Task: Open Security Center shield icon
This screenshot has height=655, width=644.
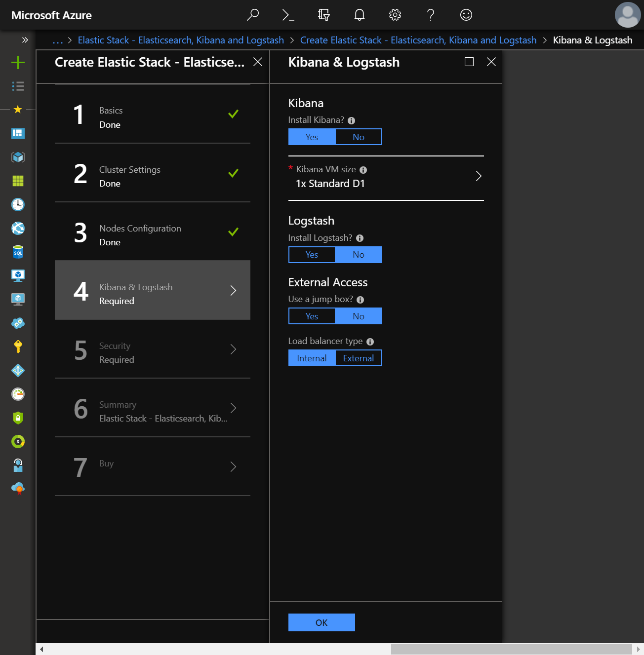Action: click(x=18, y=418)
